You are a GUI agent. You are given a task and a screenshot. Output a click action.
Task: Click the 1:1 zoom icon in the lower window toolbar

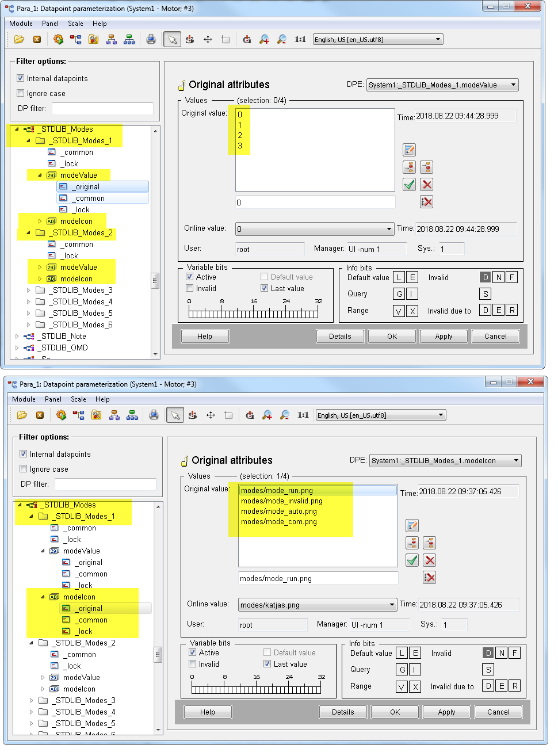[x=303, y=415]
